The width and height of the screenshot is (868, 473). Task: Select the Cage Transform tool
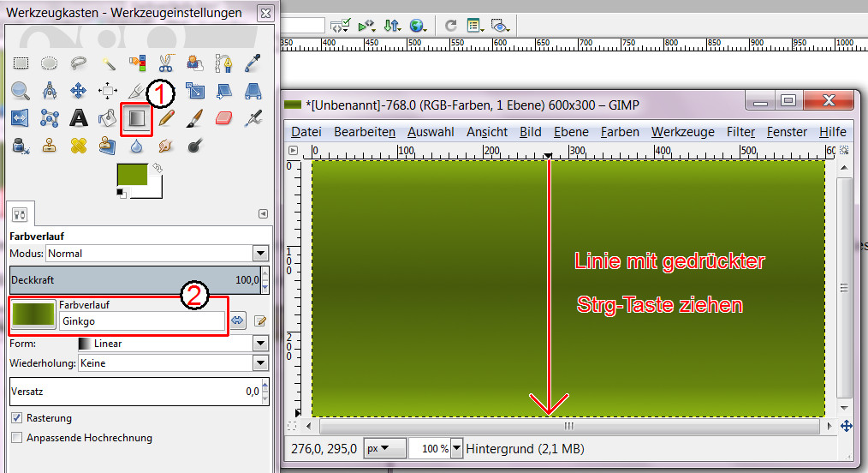point(50,118)
